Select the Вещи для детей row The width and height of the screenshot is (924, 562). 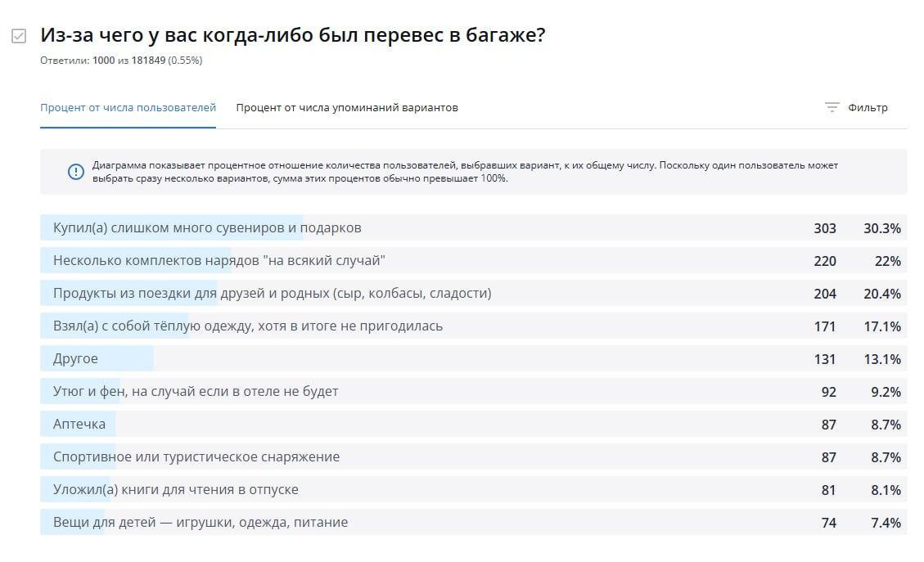[x=474, y=522]
